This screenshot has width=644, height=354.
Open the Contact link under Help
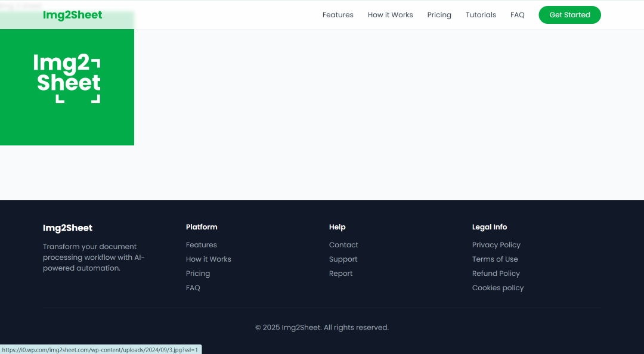tap(343, 245)
